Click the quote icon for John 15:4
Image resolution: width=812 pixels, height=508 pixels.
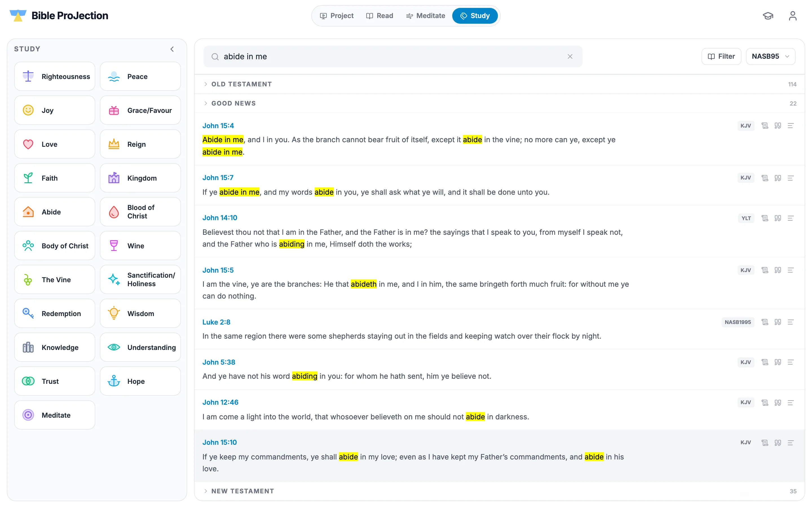click(778, 126)
